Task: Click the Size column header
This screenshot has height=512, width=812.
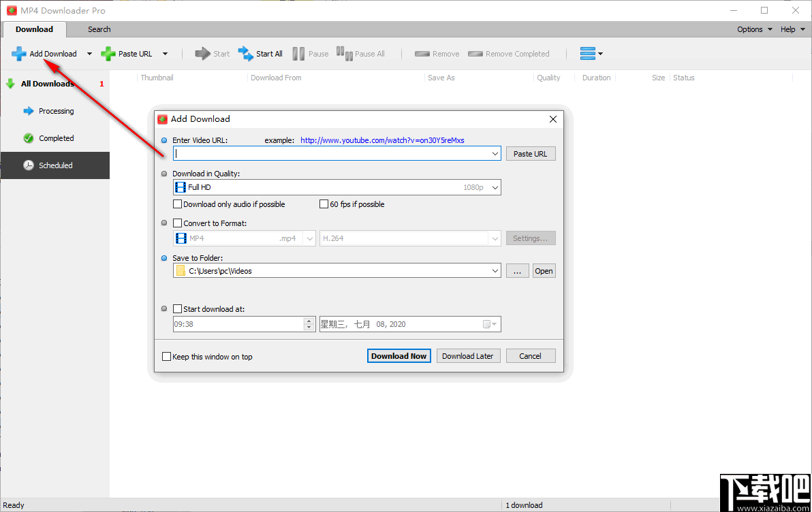Action: 658,78
